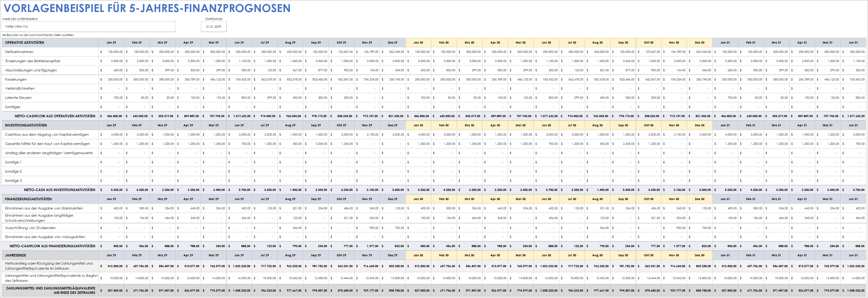
Task: Select the Startdatum field showing 01.01.2029
Action: (214, 26)
